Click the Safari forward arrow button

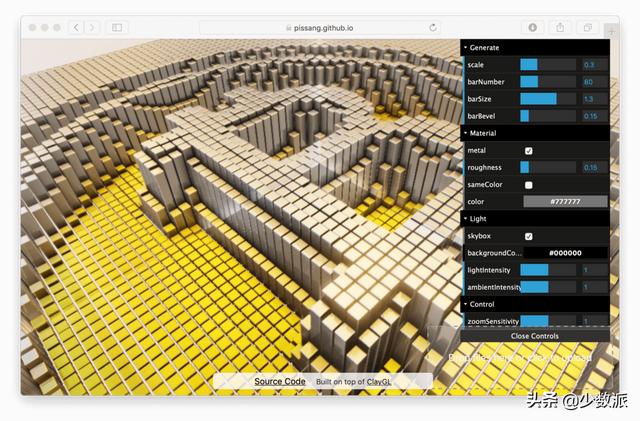[x=92, y=27]
